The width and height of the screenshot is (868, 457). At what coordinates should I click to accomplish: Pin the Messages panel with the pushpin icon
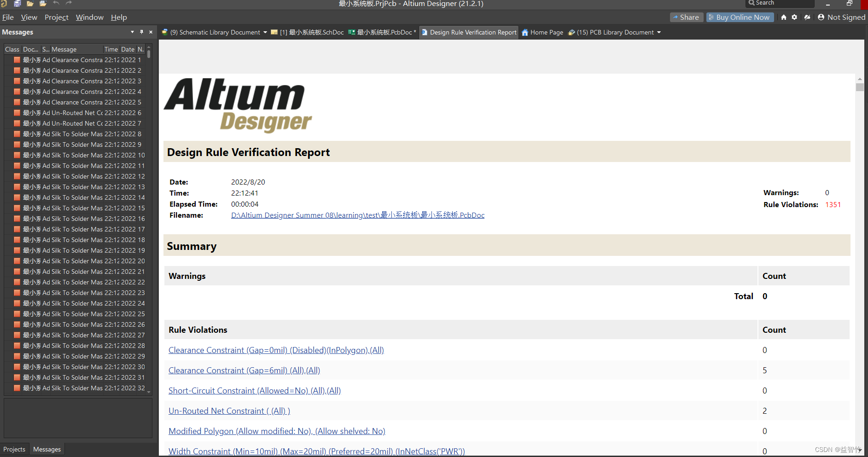coord(141,32)
